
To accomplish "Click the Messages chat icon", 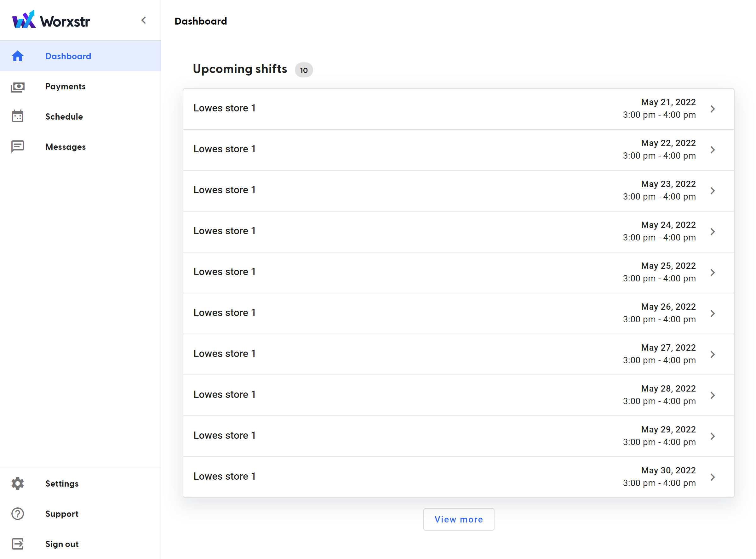I will 18,147.
